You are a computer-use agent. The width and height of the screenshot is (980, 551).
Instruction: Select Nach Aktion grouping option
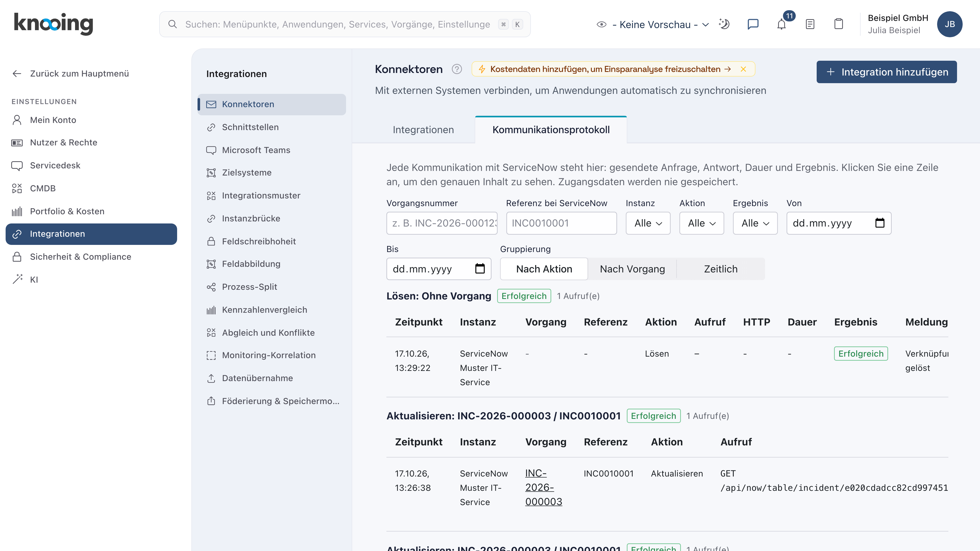[544, 269]
